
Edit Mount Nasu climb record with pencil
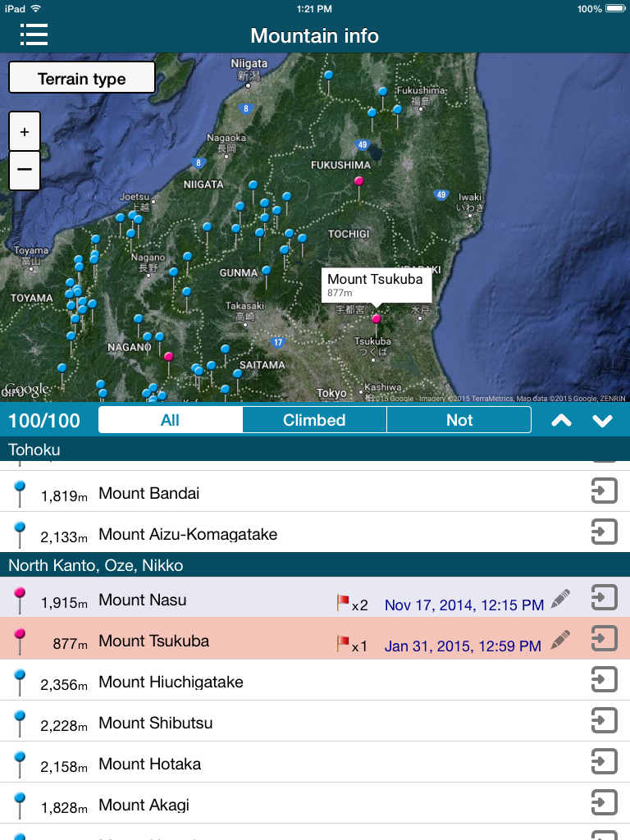[x=560, y=599]
